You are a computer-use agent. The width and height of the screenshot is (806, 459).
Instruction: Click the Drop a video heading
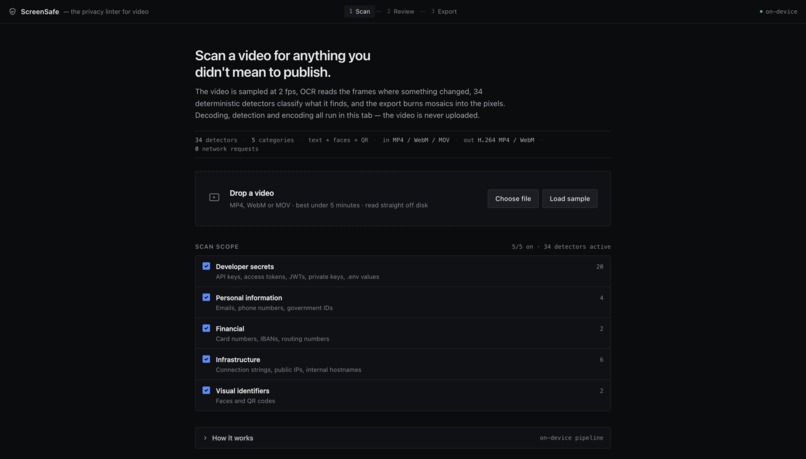tap(251, 193)
